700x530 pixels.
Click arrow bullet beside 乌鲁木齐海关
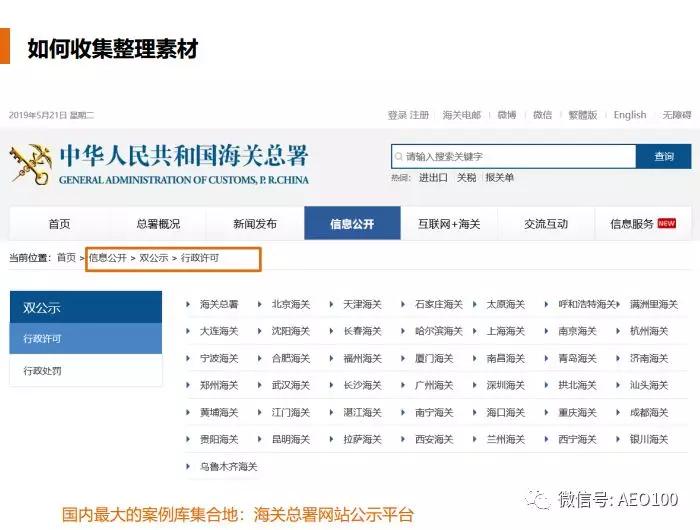tap(189, 466)
